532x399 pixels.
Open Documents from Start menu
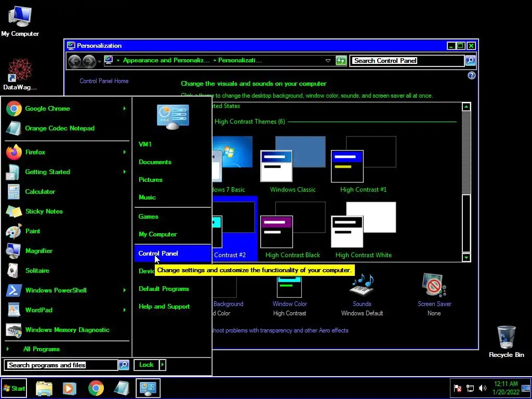coord(155,162)
